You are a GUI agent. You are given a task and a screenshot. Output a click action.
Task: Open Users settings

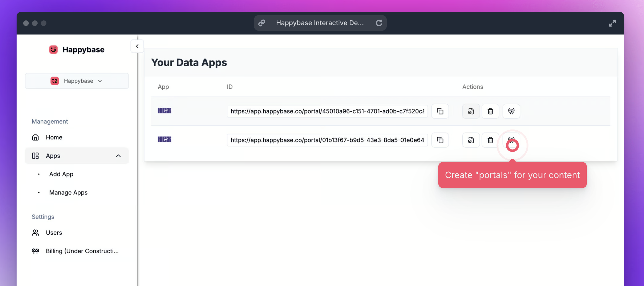click(x=54, y=233)
